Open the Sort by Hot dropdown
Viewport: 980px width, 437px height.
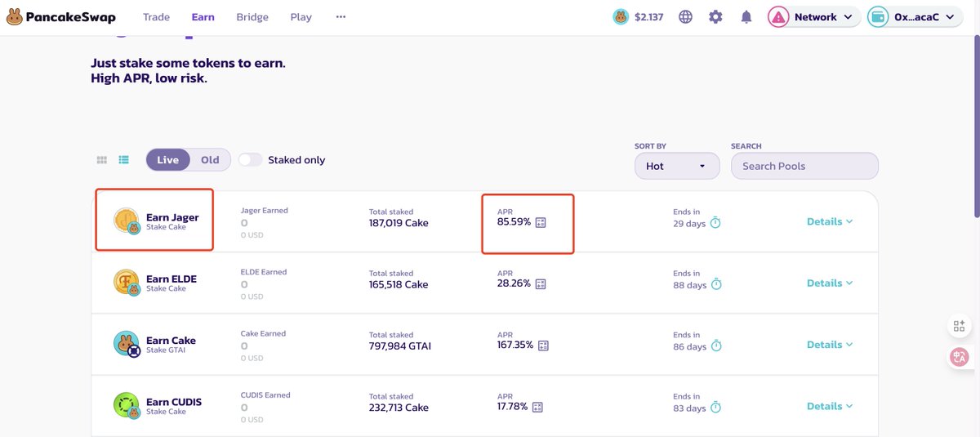(x=677, y=166)
